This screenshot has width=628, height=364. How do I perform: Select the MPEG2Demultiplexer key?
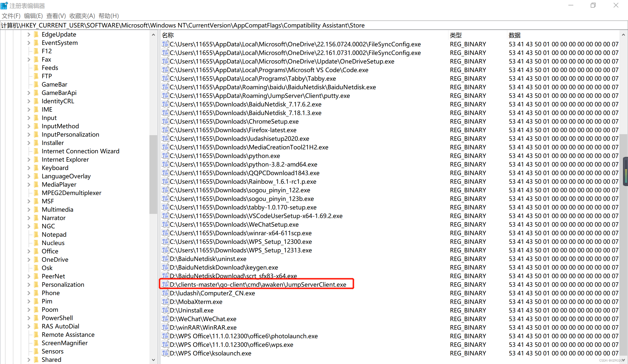click(71, 193)
